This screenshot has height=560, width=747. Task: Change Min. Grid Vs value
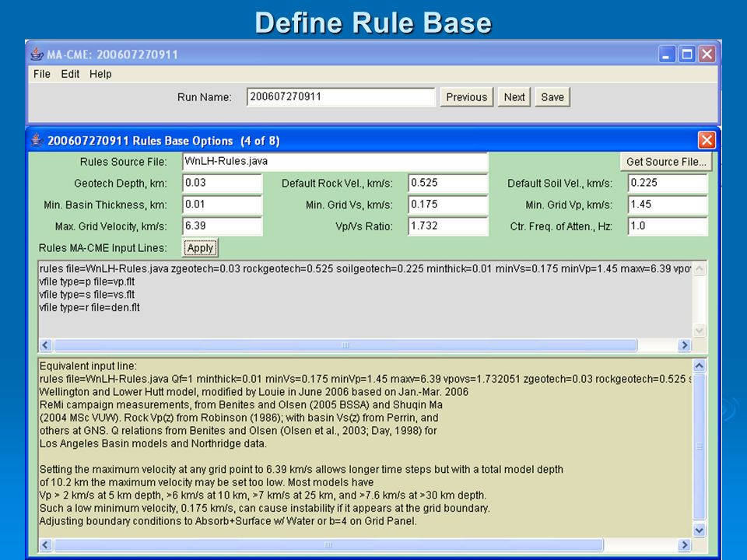[x=448, y=205]
